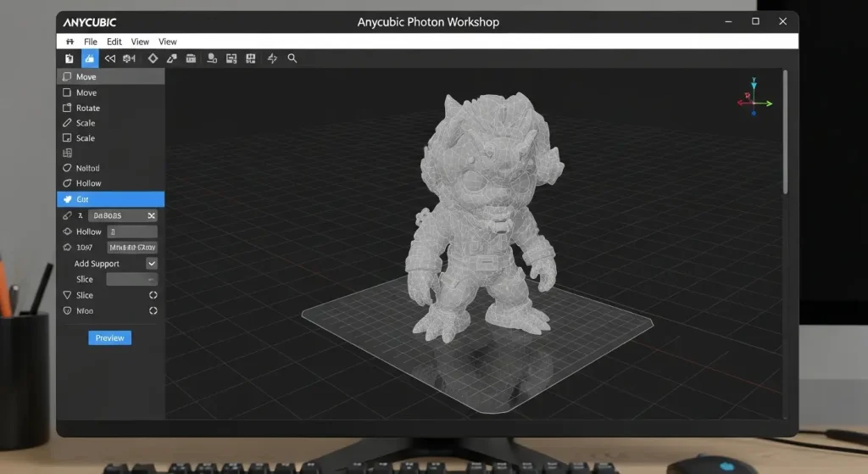Viewport: 868px width, 474px height.
Task: Click the grid icon row below Scale
Action: tap(68, 153)
